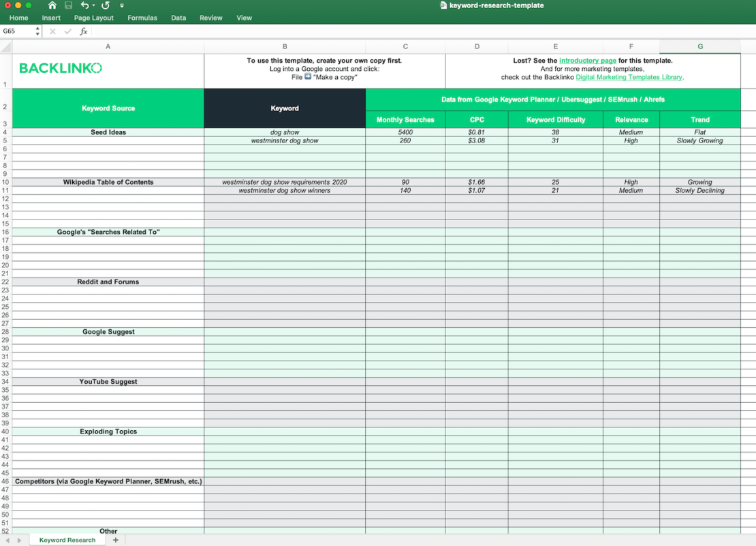Screen dimensions: 756x546
Task: Save the workbook using the Save icon
Action: click(x=67, y=5)
